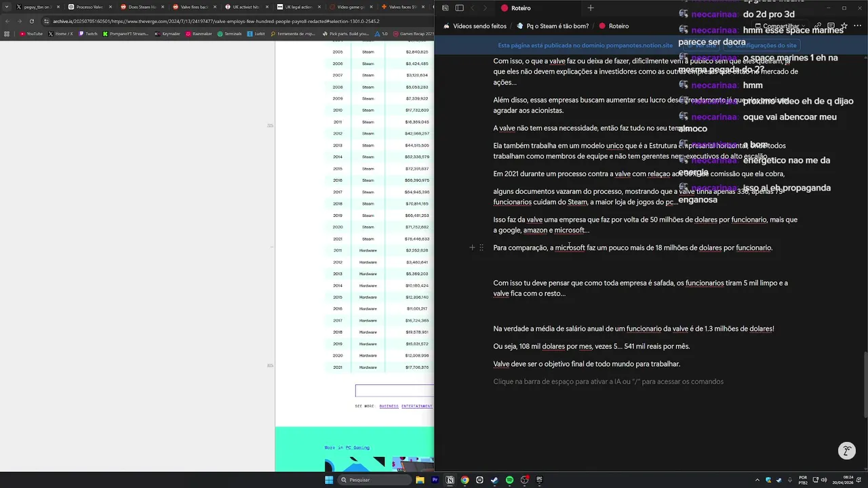Open the Pq o Steam é tão bom? breadcrumb
This screenshot has width=868, height=488.
[553, 26]
